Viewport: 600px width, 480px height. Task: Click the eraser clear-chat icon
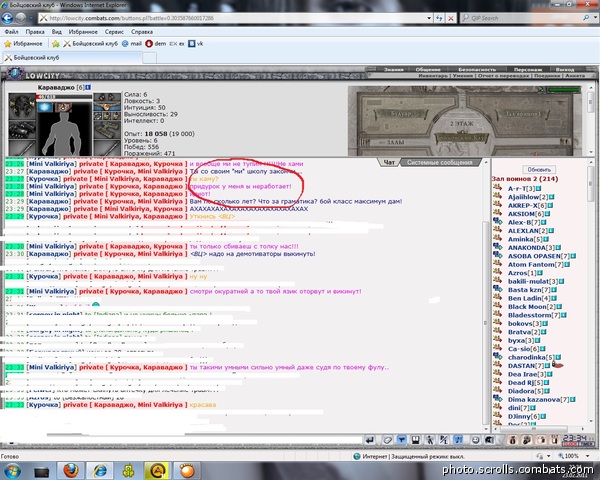pos(387,440)
